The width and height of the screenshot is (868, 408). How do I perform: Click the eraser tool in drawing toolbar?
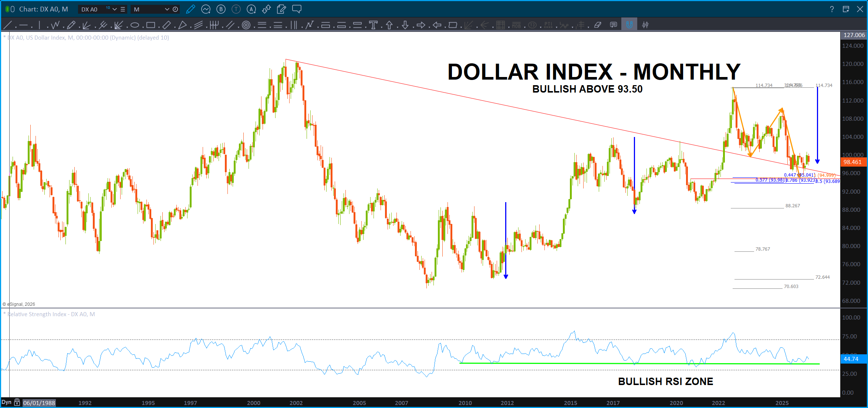pyautogui.click(x=598, y=25)
